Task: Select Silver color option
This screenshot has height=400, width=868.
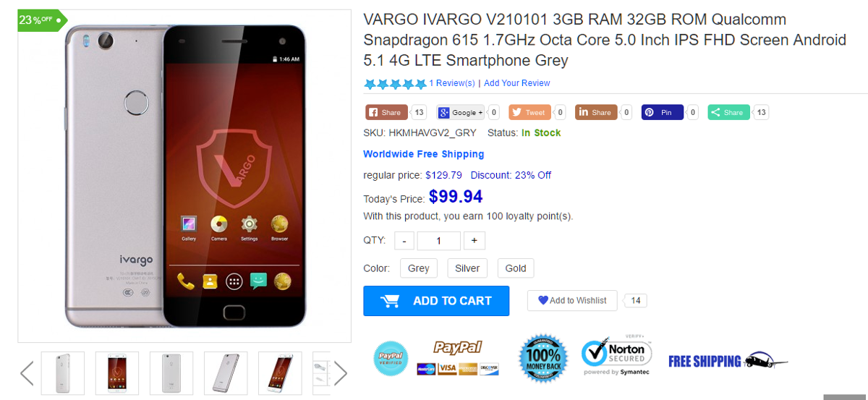Action: click(467, 268)
